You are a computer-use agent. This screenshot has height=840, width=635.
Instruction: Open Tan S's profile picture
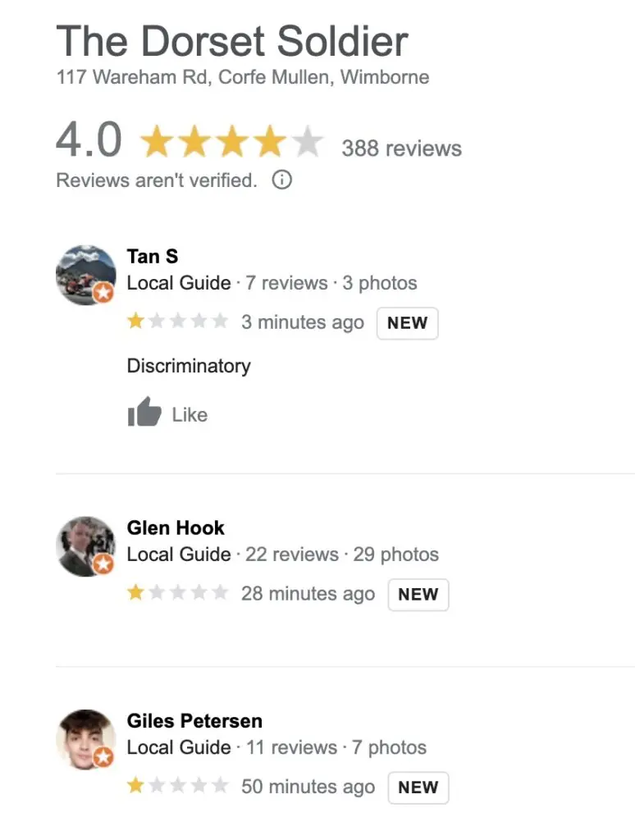click(x=86, y=276)
